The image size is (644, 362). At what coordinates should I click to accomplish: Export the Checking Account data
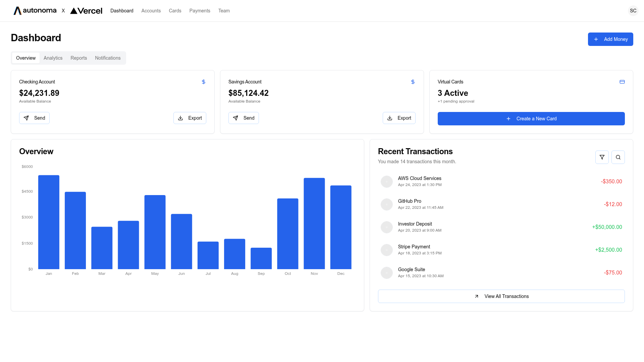[x=190, y=118]
